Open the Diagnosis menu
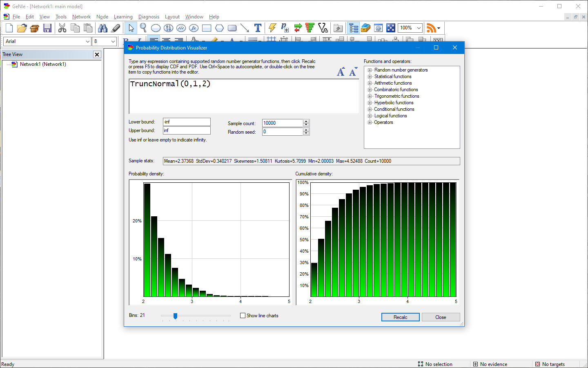 pos(149,17)
